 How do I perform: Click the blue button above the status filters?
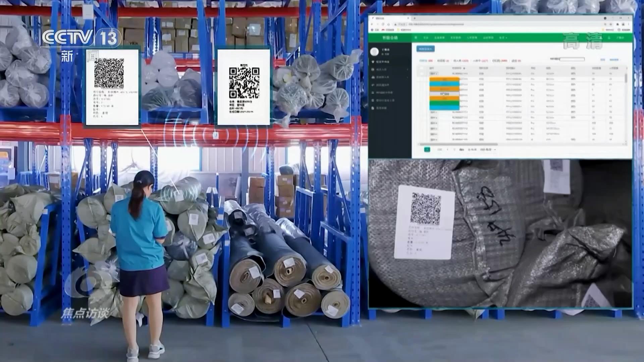[426, 49]
